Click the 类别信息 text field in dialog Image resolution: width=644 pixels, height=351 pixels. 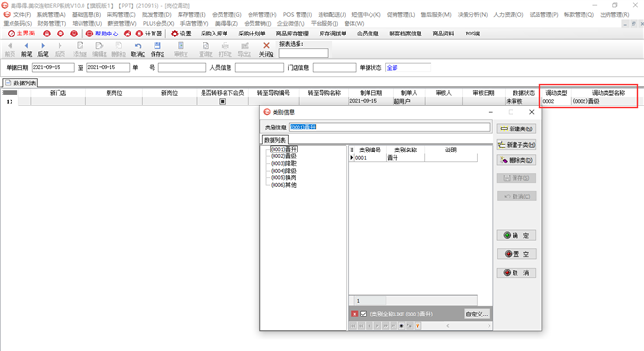tap(390, 128)
